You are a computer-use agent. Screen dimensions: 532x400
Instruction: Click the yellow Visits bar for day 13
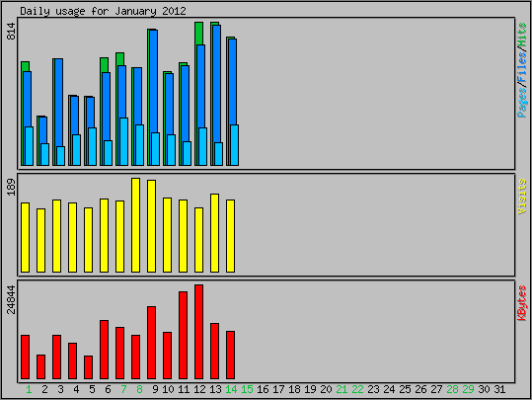pyautogui.click(x=214, y=233)
